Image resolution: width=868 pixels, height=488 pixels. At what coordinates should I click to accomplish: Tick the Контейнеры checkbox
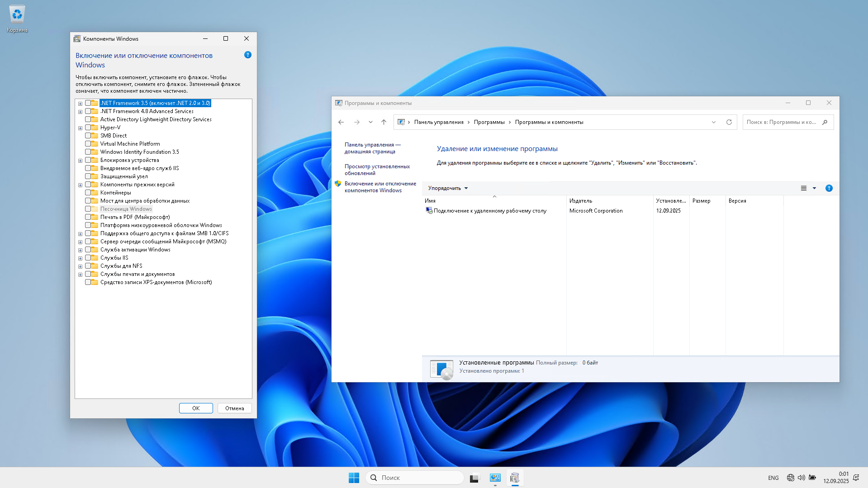click(x=88, y=193)
